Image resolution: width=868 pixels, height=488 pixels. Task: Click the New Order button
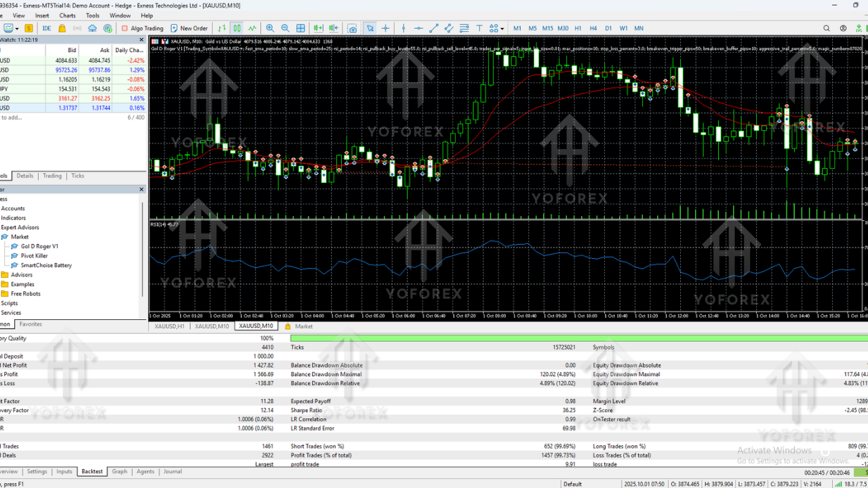pos(189,28)
